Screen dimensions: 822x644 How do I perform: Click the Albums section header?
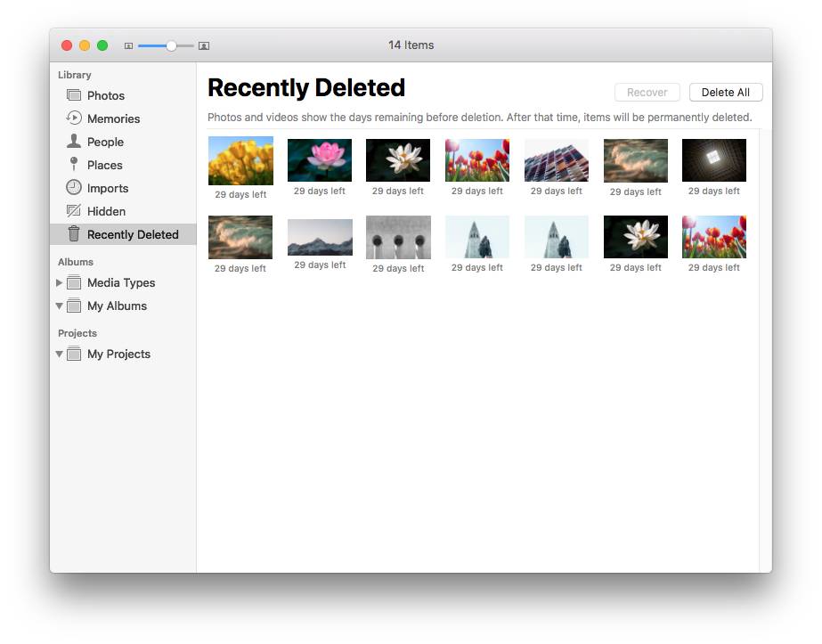tap(77, 262)
